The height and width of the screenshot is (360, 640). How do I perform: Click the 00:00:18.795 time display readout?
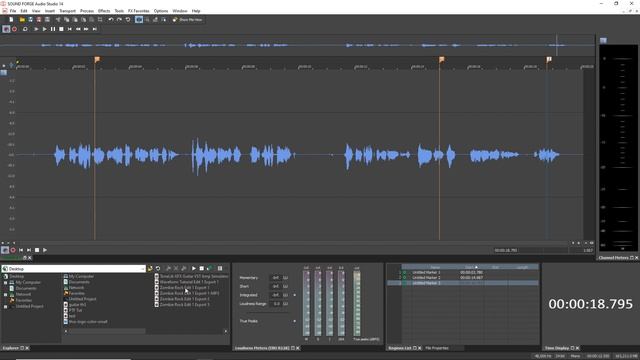(x=590, y=304)
